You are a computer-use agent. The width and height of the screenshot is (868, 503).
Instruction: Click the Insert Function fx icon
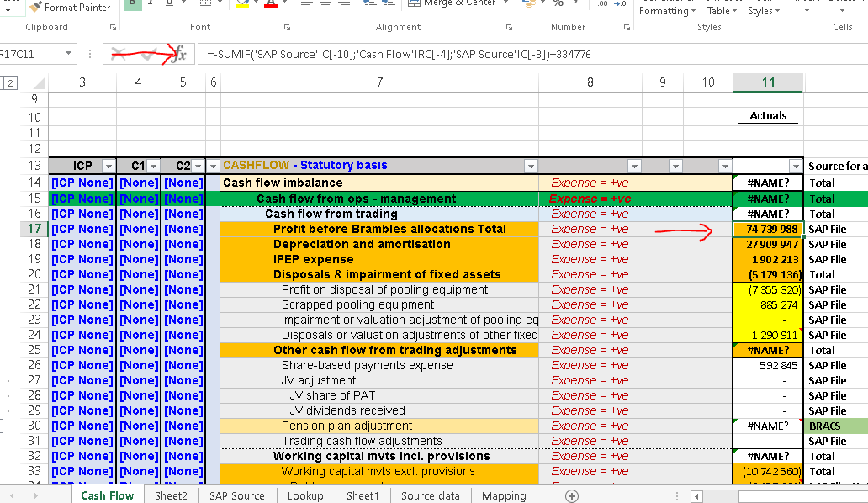coord(178,55)
